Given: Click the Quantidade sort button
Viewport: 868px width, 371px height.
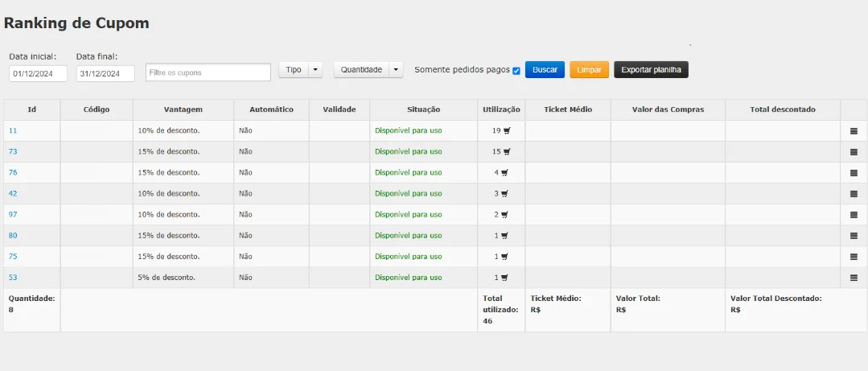Looking at the screenshot, I should click(361, 70).
